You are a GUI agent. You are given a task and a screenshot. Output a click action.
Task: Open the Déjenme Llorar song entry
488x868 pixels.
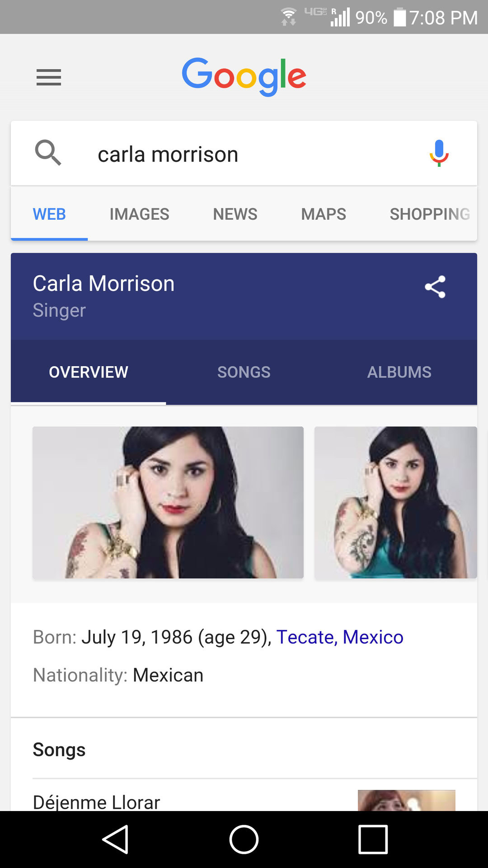(x=97, y=801)
